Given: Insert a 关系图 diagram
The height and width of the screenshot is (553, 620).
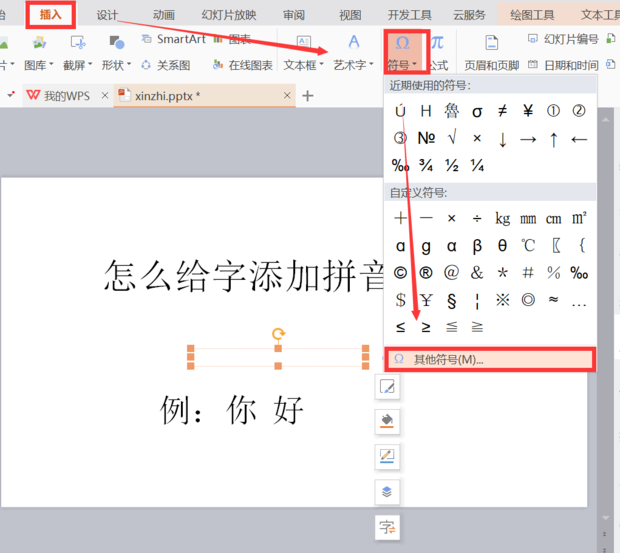Looking at the screenshot, I should point(166,65).
